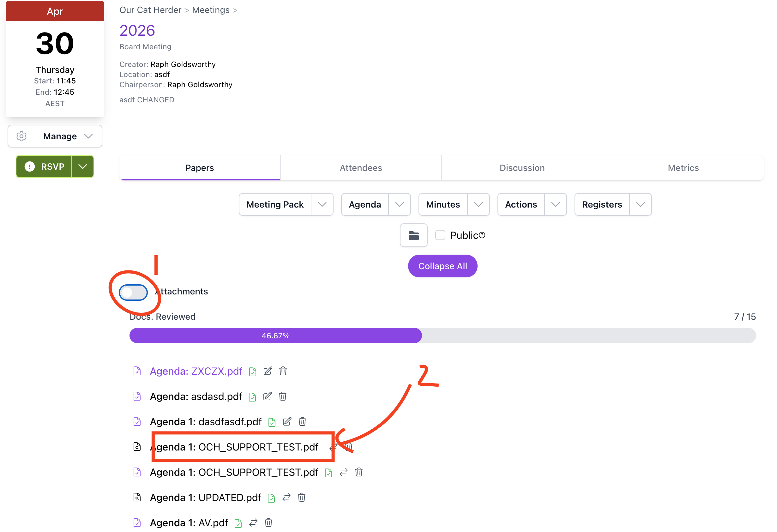777x532 pixels.
Task: Click the Docs Reviewed progress bar
Action: pos(442,336)
